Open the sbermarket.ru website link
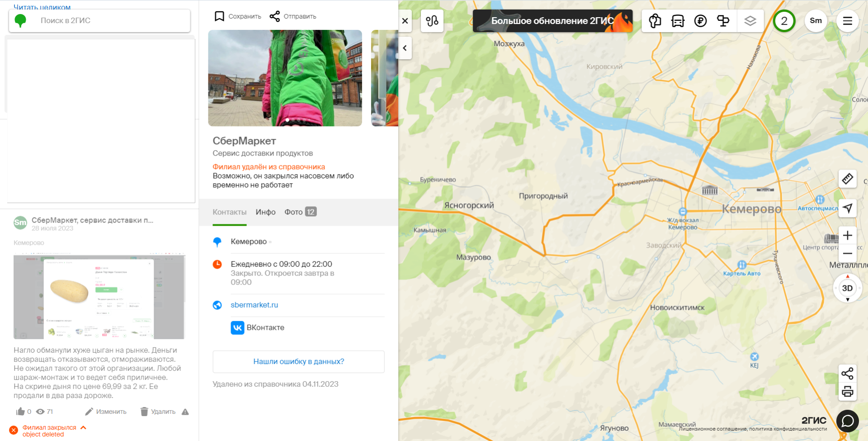Screen dimensions: 868x441 255,305
